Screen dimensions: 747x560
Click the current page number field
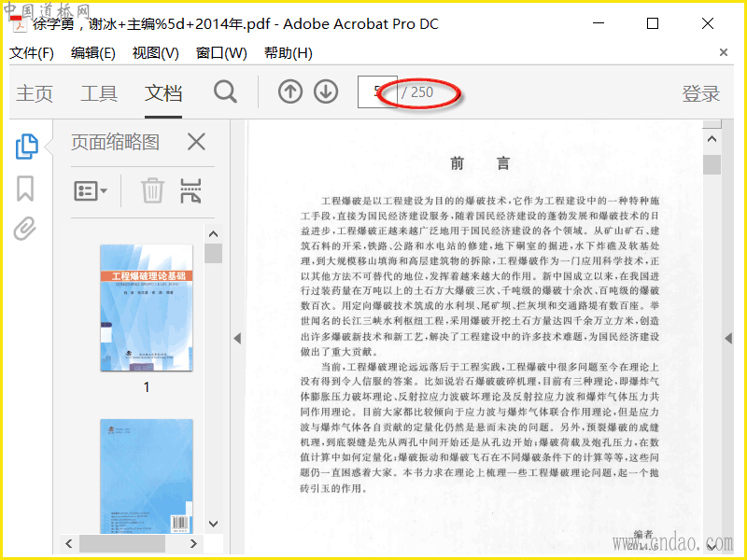pyautogui.click(x=377, y=91)
